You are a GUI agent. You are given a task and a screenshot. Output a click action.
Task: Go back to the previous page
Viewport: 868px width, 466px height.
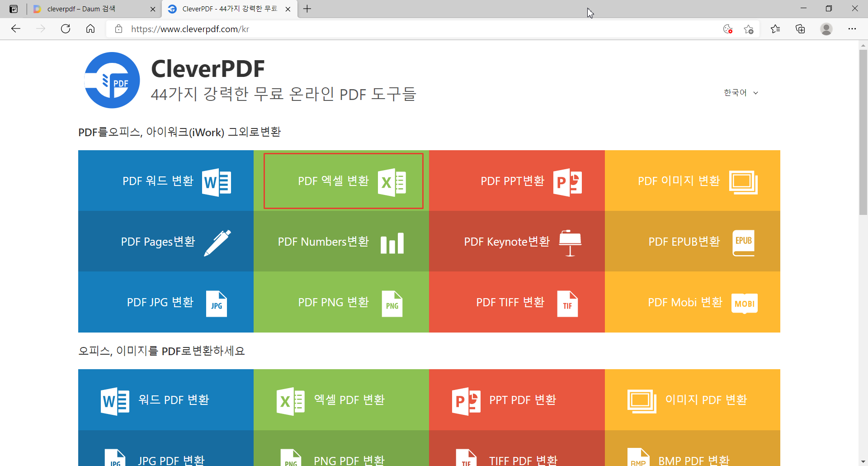click(x=16, y=29)
